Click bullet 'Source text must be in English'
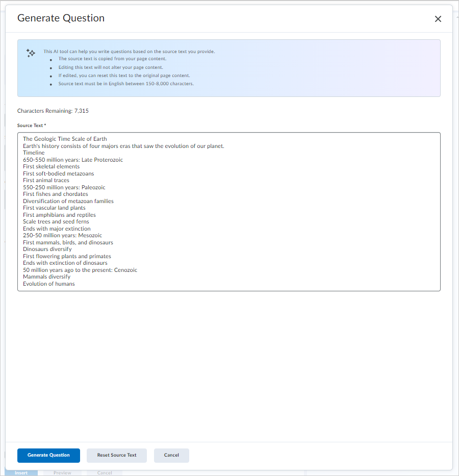Screen dimensions: 459x476 coord(126,84)
